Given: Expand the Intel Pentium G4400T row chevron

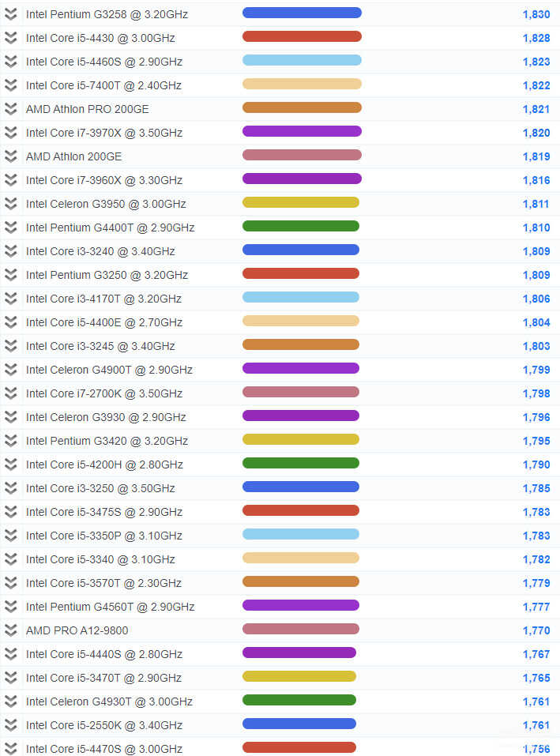Looking at the screenshot, I should 10,227.
